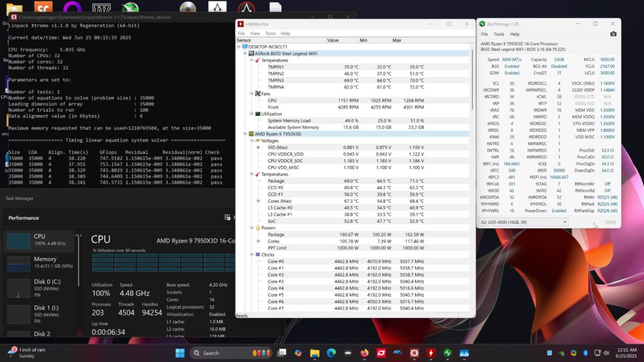Screen dimensions: 644x362
Task: Open Bluetooth from the system tray
Action: (x=586, y=353)
